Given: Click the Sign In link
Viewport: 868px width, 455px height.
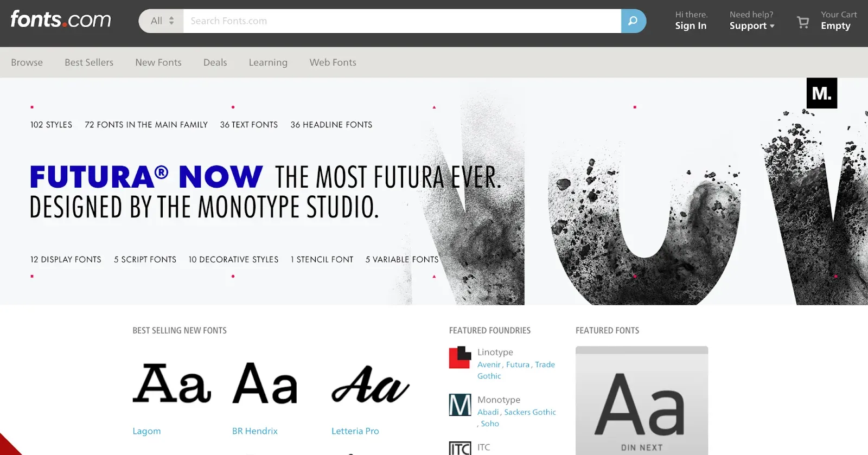Looking at the screenshot, I should [x=691, y=25].
